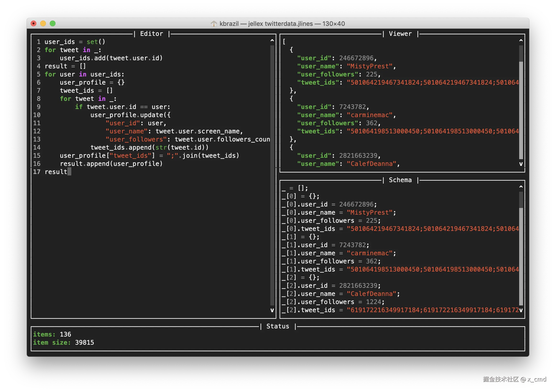Click line 4 'result = []'

(x=65, y=66)
